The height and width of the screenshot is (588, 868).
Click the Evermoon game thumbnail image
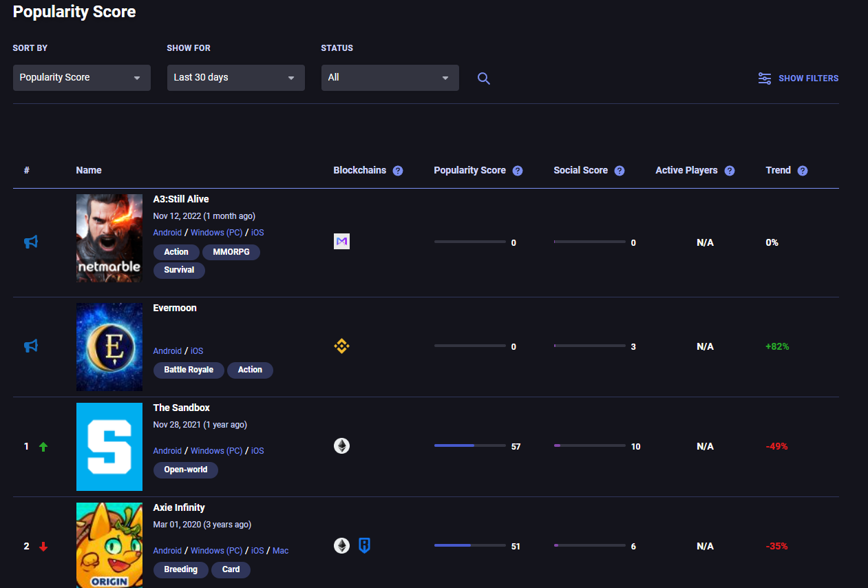109,346
